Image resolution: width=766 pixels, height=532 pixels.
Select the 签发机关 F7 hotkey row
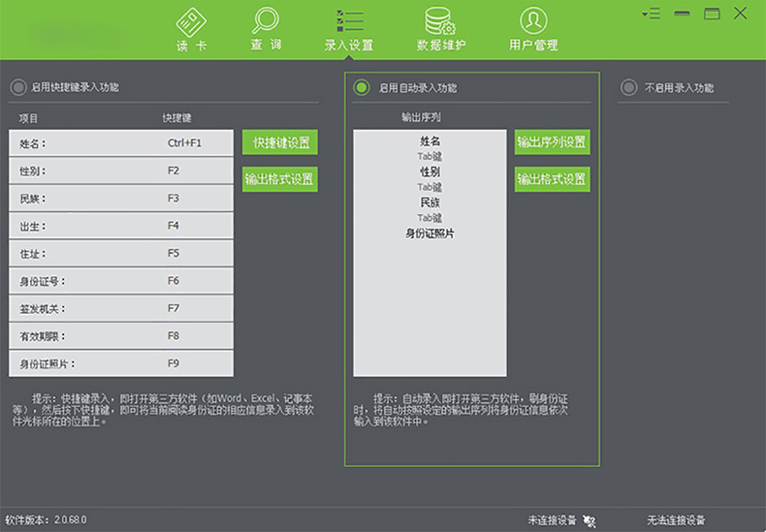121,308
